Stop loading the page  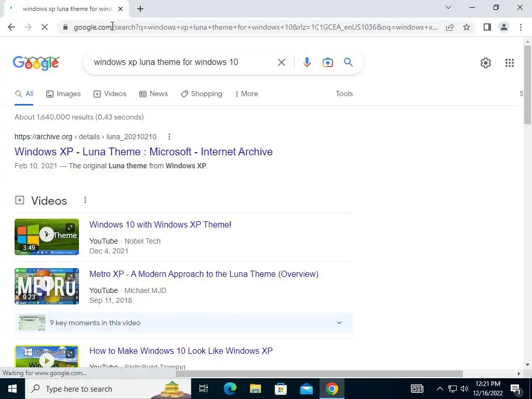pos(45,27)
